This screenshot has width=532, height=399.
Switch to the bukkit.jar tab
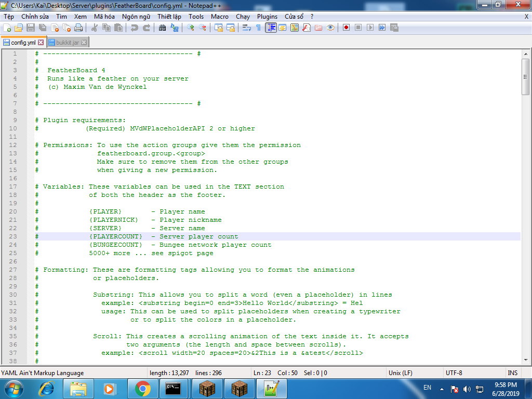click(68, 43)
